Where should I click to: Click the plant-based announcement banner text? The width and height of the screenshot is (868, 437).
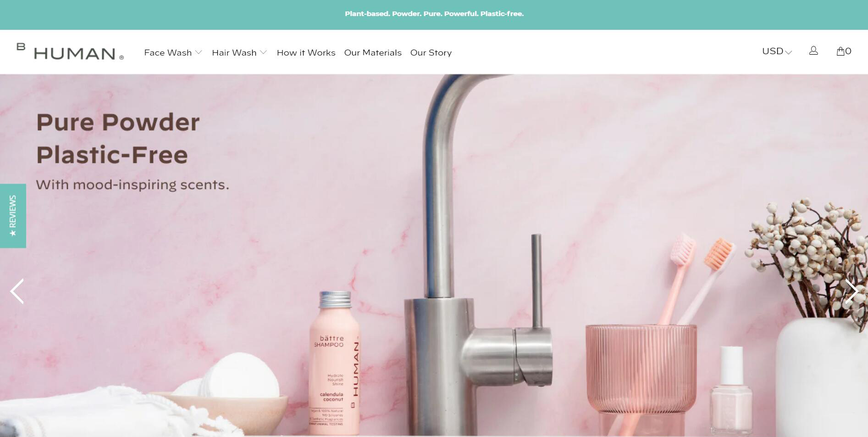click(434, 14)
